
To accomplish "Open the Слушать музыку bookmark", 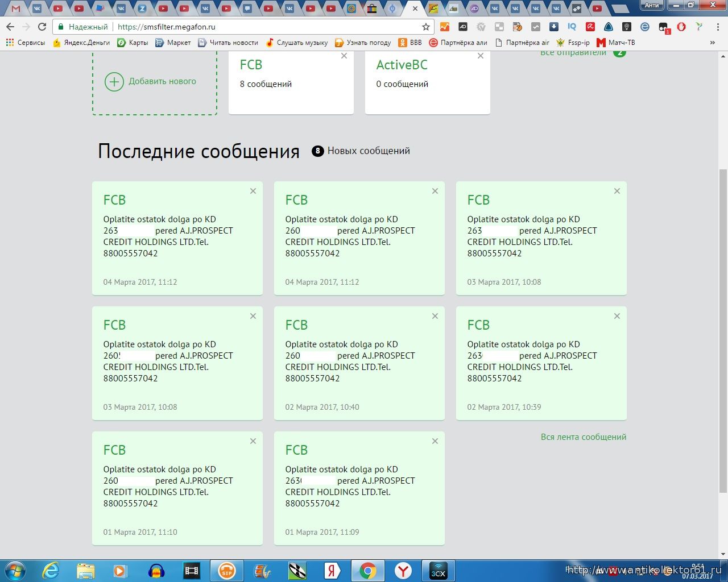I will (296, 43).
